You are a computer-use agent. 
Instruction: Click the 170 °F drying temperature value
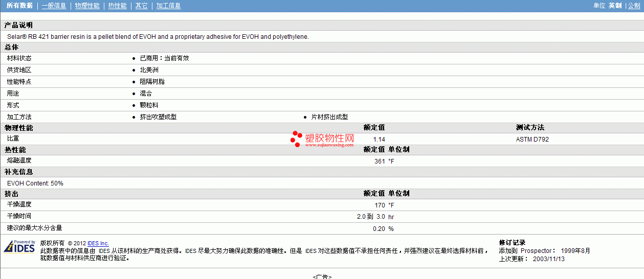(x=384, y=205)
